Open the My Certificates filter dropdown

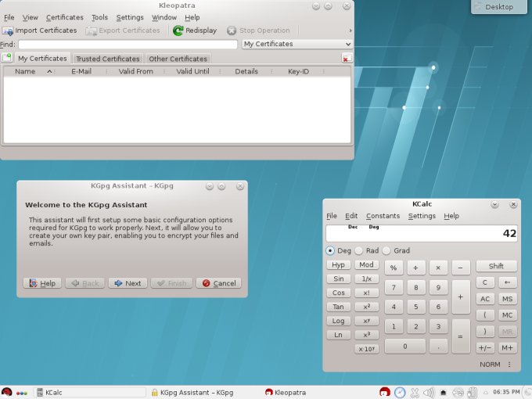point(297,44)
